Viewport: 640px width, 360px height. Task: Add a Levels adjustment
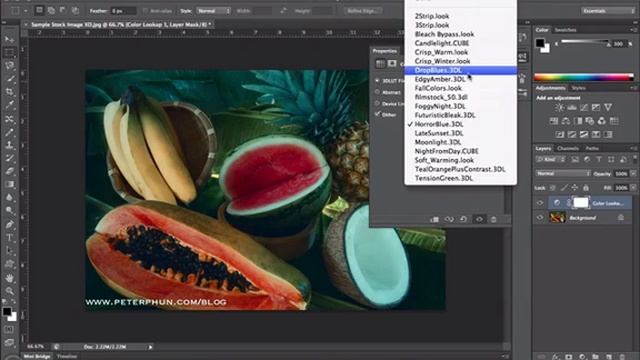(572, 107)
